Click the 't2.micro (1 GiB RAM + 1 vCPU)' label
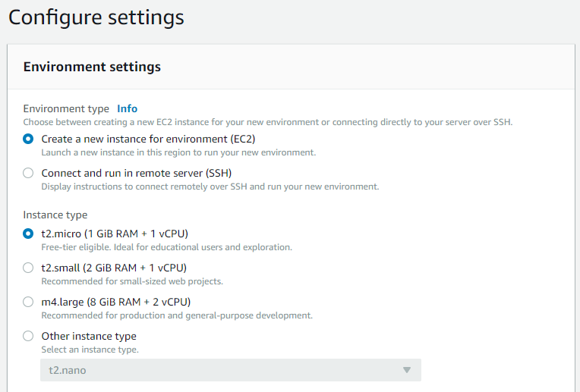Screen dimensions: 580x392 114,234
